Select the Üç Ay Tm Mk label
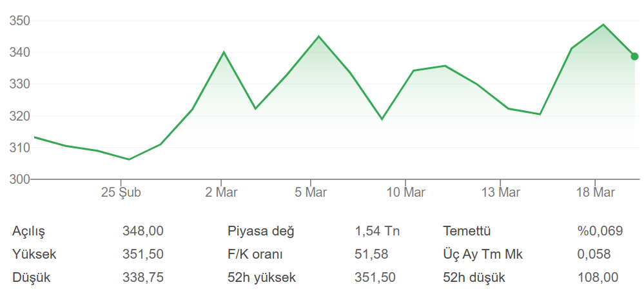Screen dimensions: 644x298 tap(483, 254)
